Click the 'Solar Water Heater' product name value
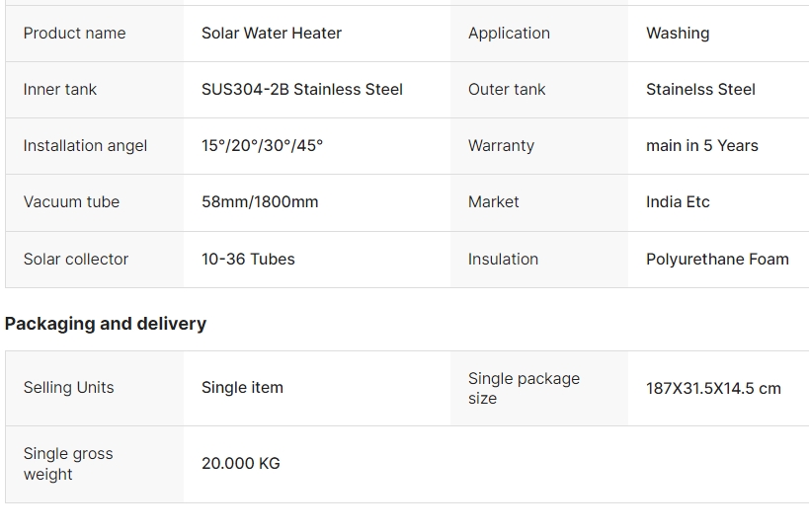809x532 pixels. 272,33
